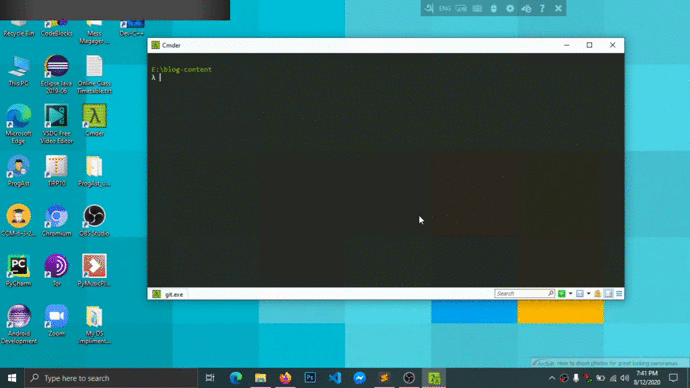Open Visual Studio Code from taskbar

pyautogui.click(x=335, y=378)
